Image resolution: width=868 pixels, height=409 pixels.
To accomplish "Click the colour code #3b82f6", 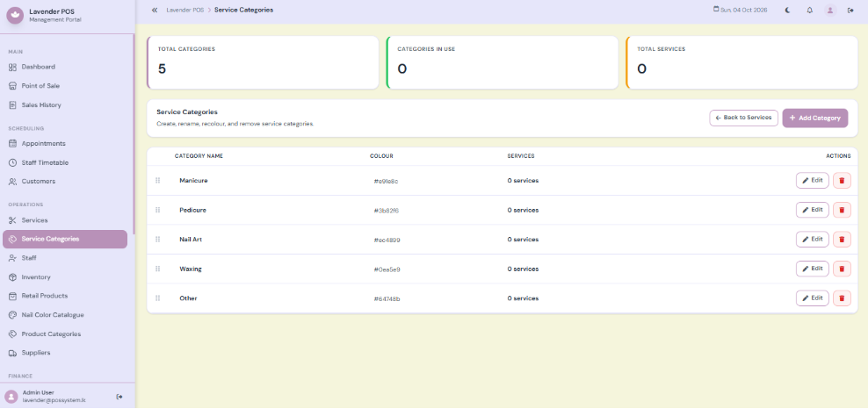I will pos(387,211).
